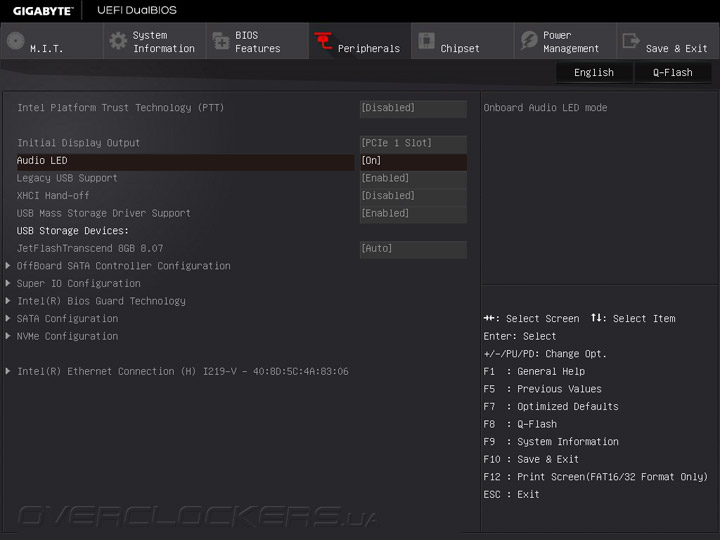Change Intel Platform Trust Technology [Disabled] value
This screenshot has width=720, height=540.
tap(413, 108)
